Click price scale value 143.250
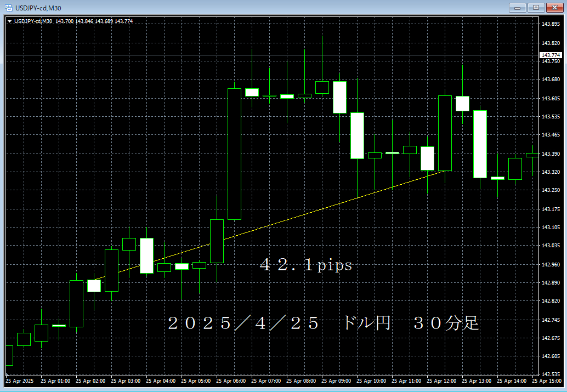567x392 pixels. tap(551, 190)
